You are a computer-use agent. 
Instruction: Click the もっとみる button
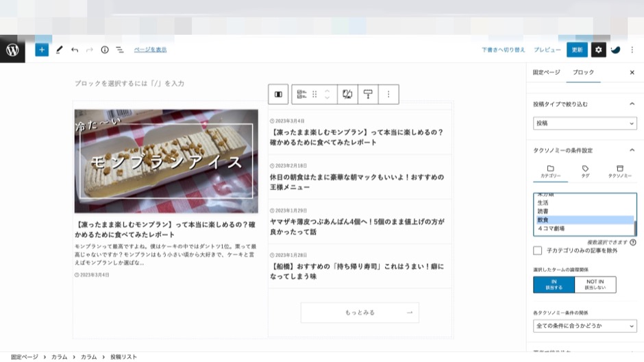pos(360,313)
